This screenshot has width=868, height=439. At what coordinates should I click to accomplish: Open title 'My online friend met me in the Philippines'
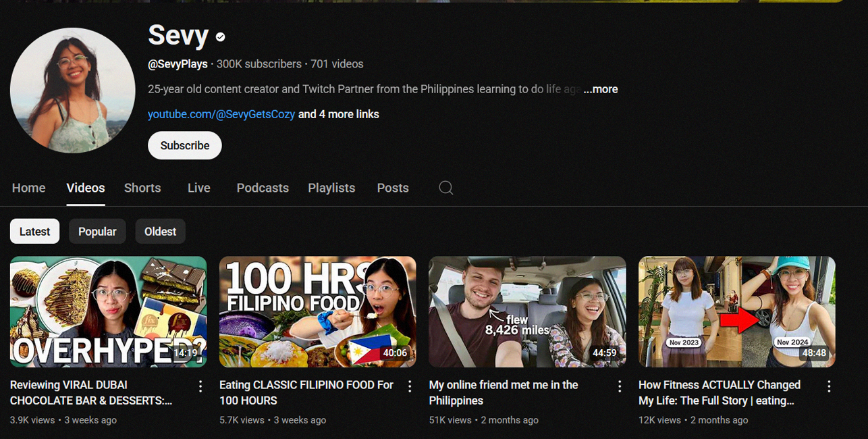pyautogui.click(x=504, y=392)
